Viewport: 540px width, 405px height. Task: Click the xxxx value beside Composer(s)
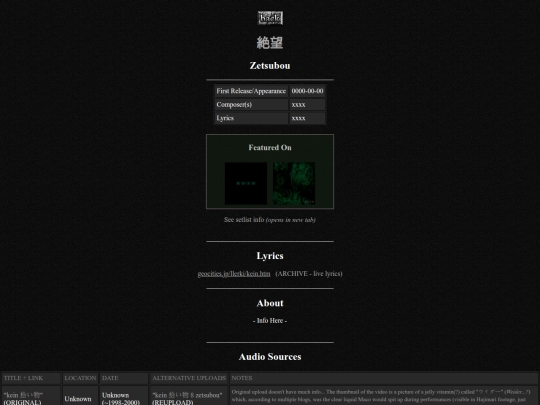coord(307,104)
